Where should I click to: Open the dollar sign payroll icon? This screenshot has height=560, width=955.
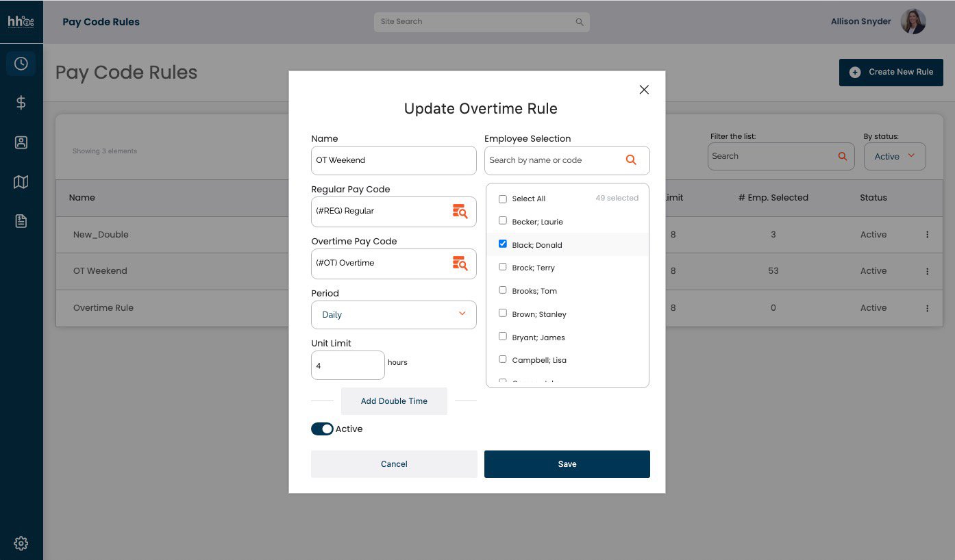click(21, 103)
